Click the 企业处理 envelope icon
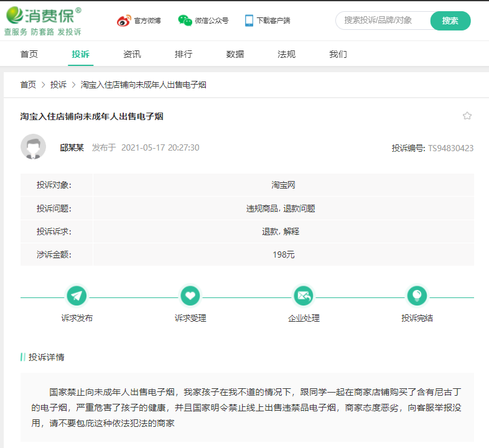This screenshot has height=448, width=489. point(304,296)
